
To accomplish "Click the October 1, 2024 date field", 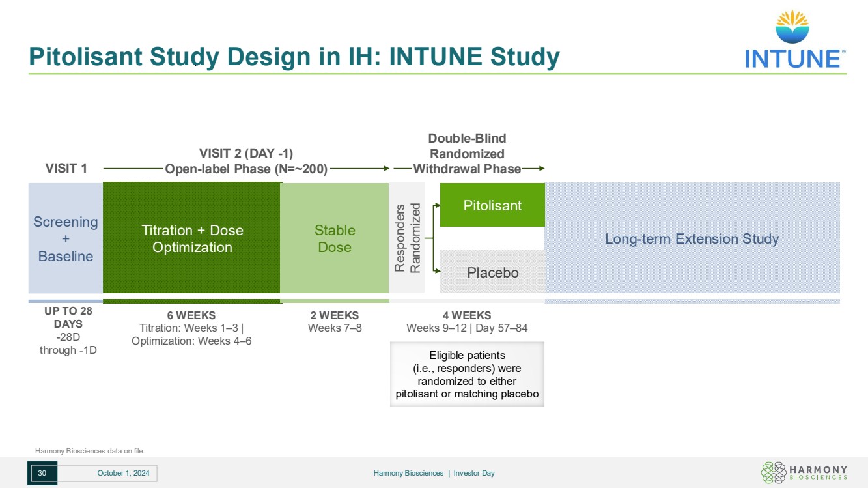I will pos(123,473).
